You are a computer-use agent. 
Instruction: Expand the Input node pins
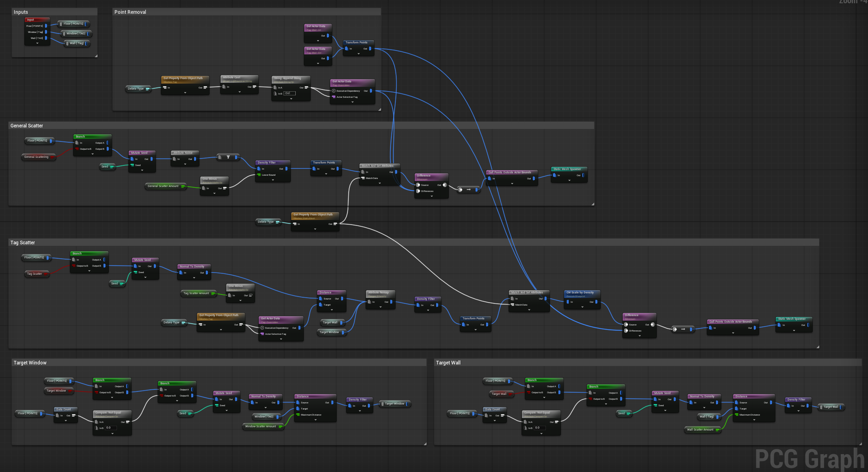pos(37,43)
